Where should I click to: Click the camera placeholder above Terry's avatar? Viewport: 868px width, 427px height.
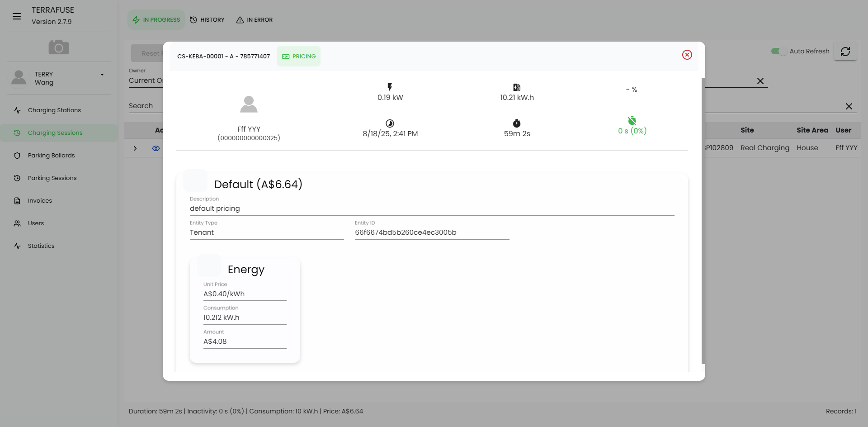(x=58, y=47)
